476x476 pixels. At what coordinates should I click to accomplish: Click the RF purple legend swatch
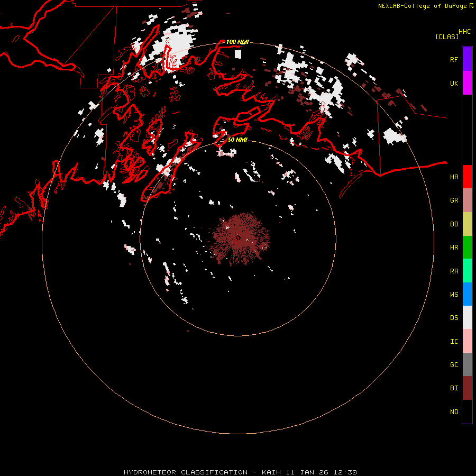pos(467,59)
